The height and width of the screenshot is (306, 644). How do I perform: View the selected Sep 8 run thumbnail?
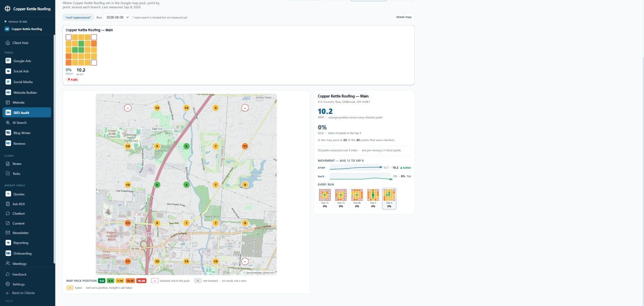pyautogui.click(x=389, y=199)
